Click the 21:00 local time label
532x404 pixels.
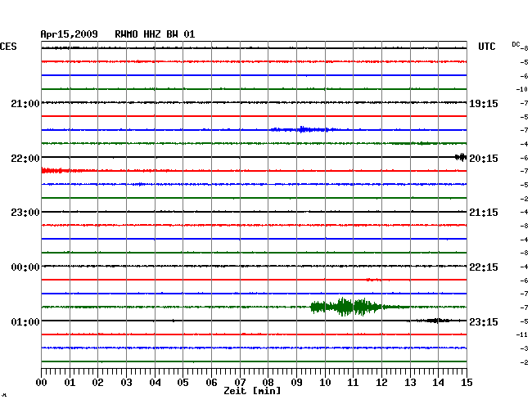coord(25,104)
